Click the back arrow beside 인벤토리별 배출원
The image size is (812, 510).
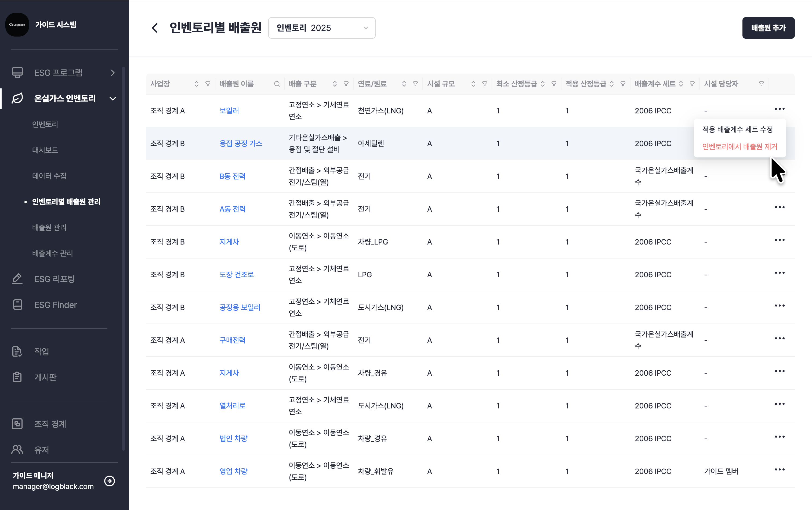(155, 28)
